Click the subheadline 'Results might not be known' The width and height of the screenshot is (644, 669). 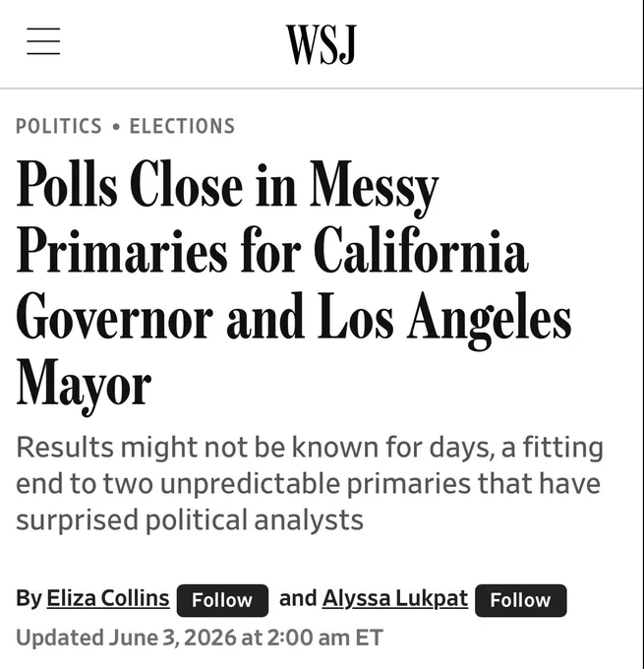tap(197, 447)
